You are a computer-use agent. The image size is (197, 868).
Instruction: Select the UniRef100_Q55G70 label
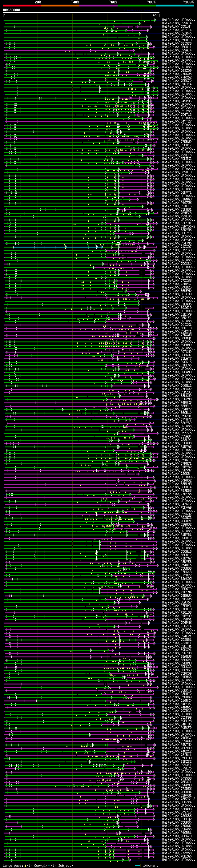point(177,81)
